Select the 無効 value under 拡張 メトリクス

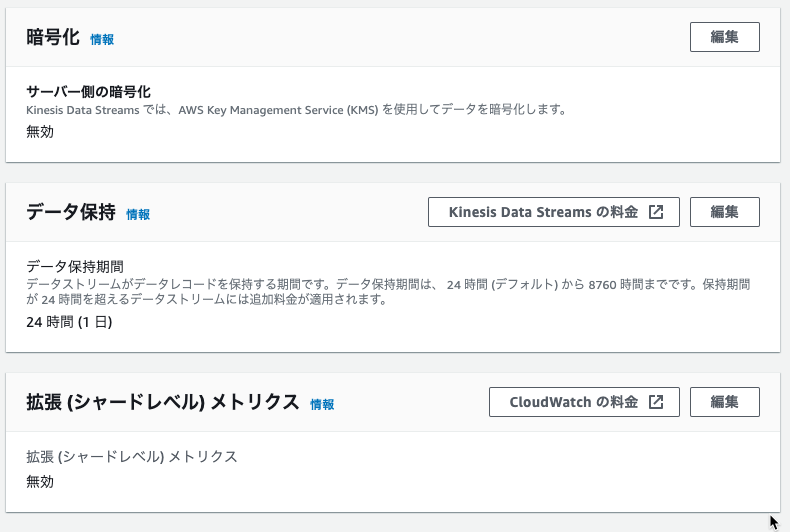click(40, 482)
